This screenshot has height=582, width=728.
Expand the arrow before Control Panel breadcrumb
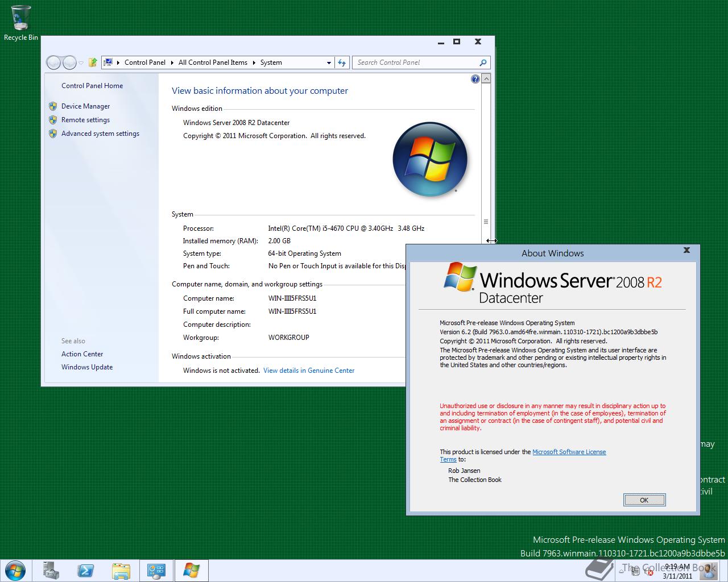(118, 63)
